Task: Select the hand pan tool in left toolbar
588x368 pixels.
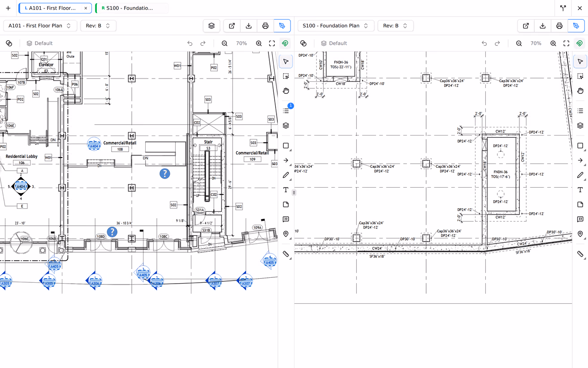Action: click(x=286, y=91)
